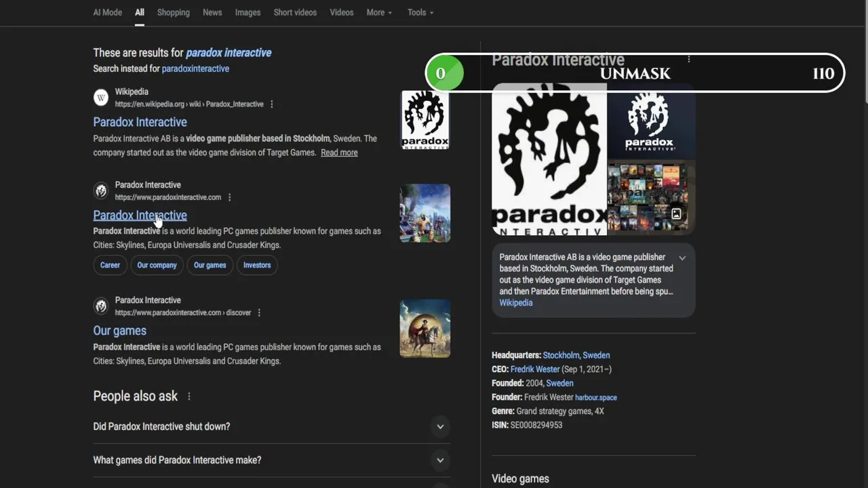Viewport: 868px width, 488px height.
Task: Open three-dot menu beside the discover URL
Action: [259, 312]
